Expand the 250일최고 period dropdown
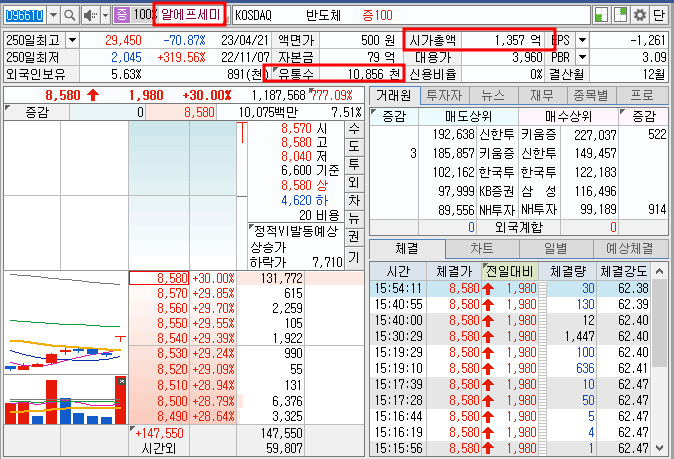The image size is (674, 459). (72, 40)
